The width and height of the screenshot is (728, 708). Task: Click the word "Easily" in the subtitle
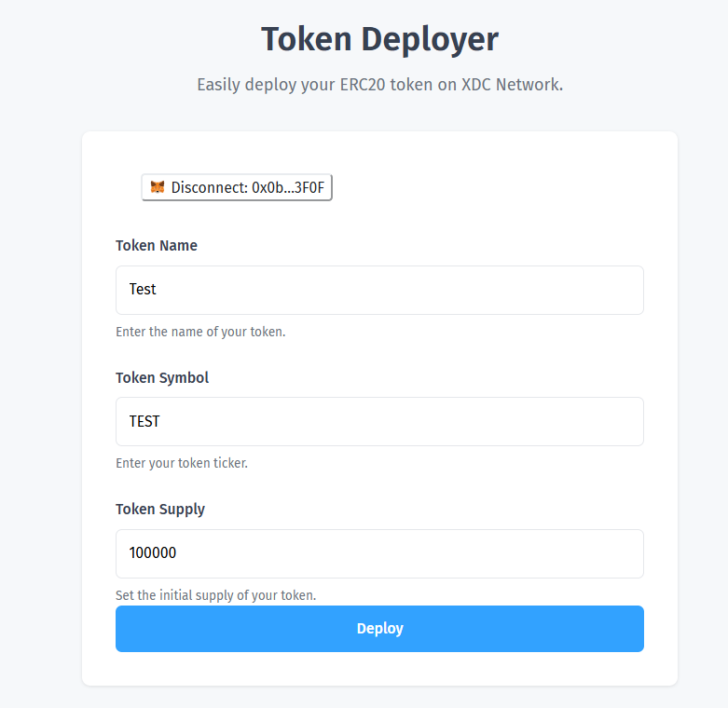click(219, 85)
